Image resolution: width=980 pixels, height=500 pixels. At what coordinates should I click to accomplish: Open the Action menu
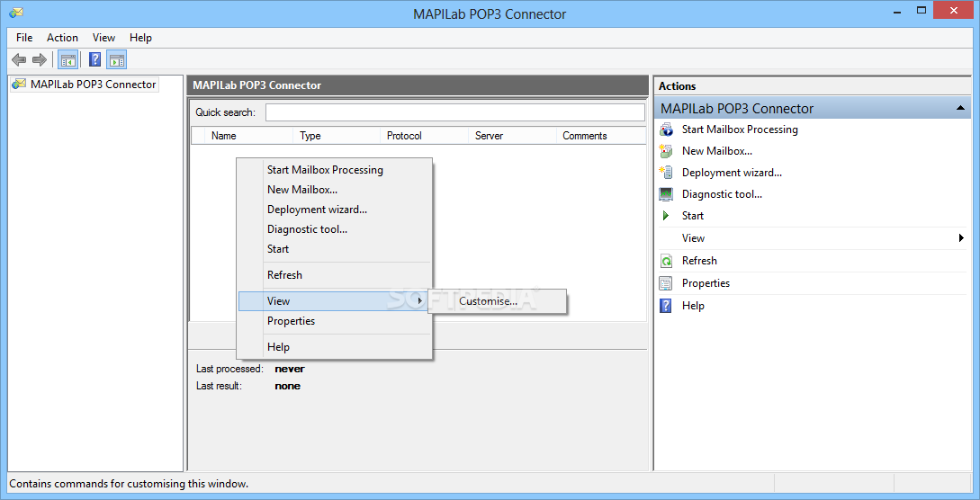[62, 38]
